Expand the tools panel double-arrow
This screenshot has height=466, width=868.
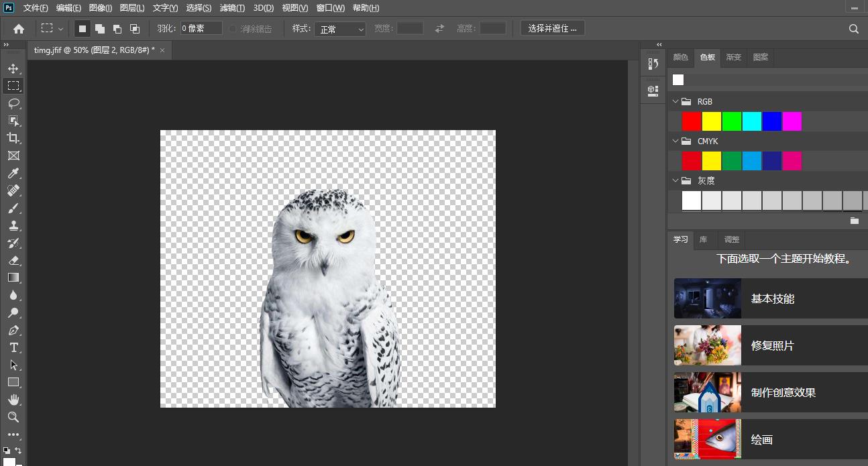coord(6,45)
